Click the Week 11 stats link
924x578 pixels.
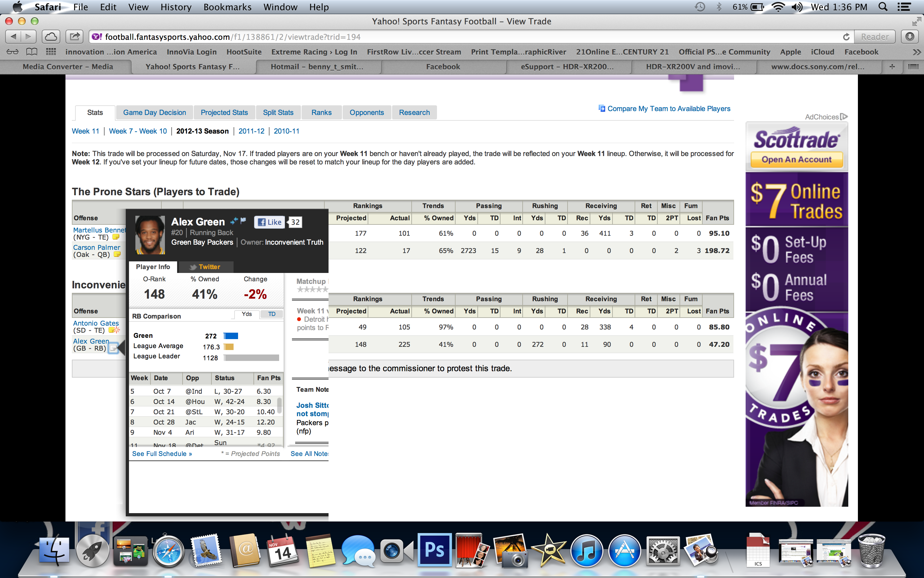pyautogui.click(x=86, y=131)
